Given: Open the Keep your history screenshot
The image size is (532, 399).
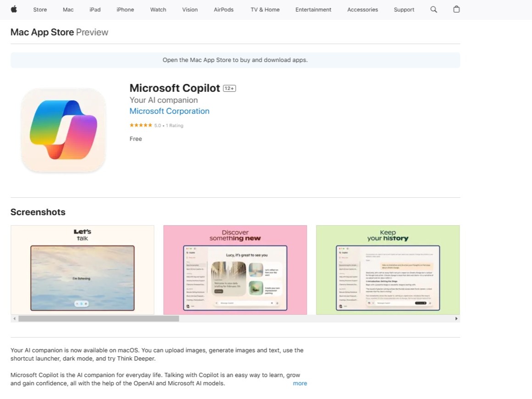Looking at the screenshot, I should pos(388,270).
